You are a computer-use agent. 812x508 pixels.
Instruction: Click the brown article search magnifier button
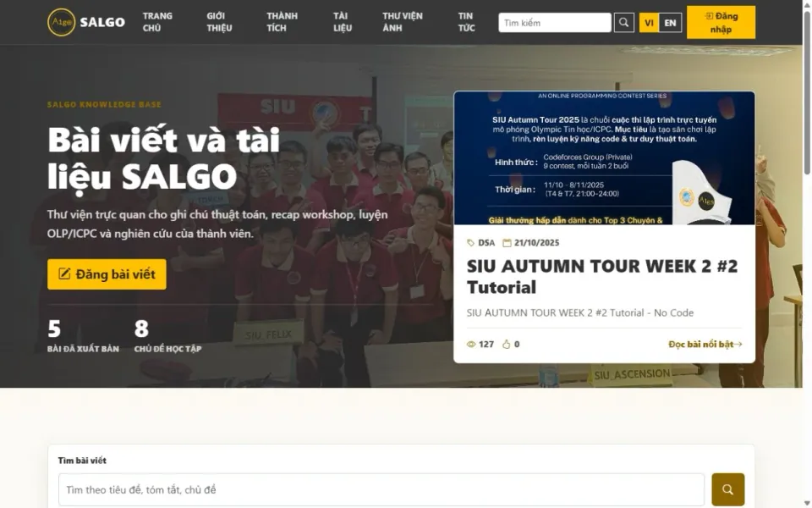click(728, 490)
